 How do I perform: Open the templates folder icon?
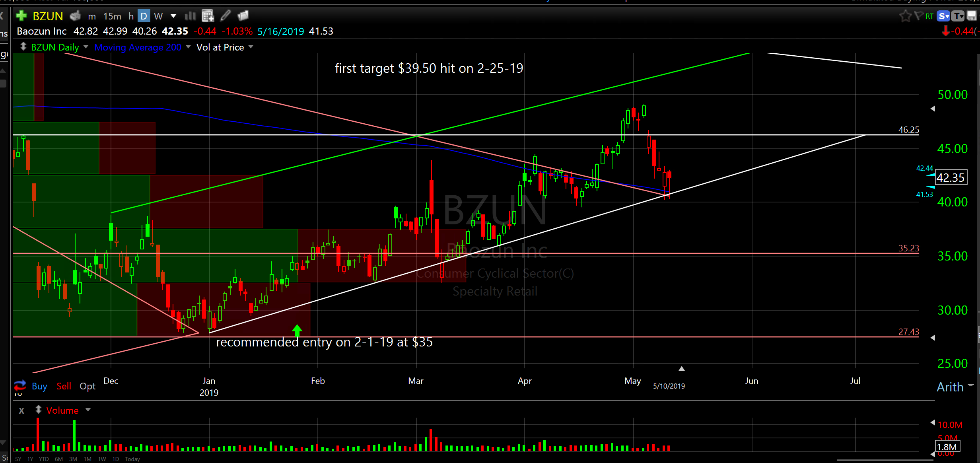pos(243,16)
